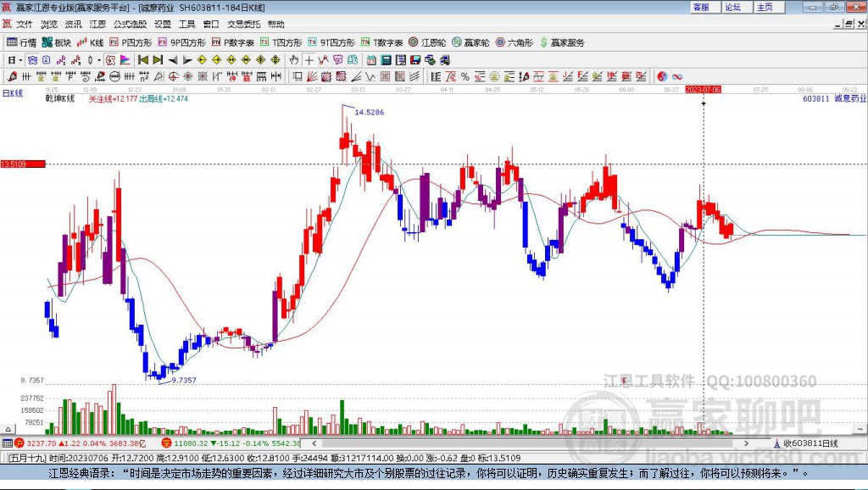
Task: Open the 9T四方形 tool
Action: pos(331,42)
